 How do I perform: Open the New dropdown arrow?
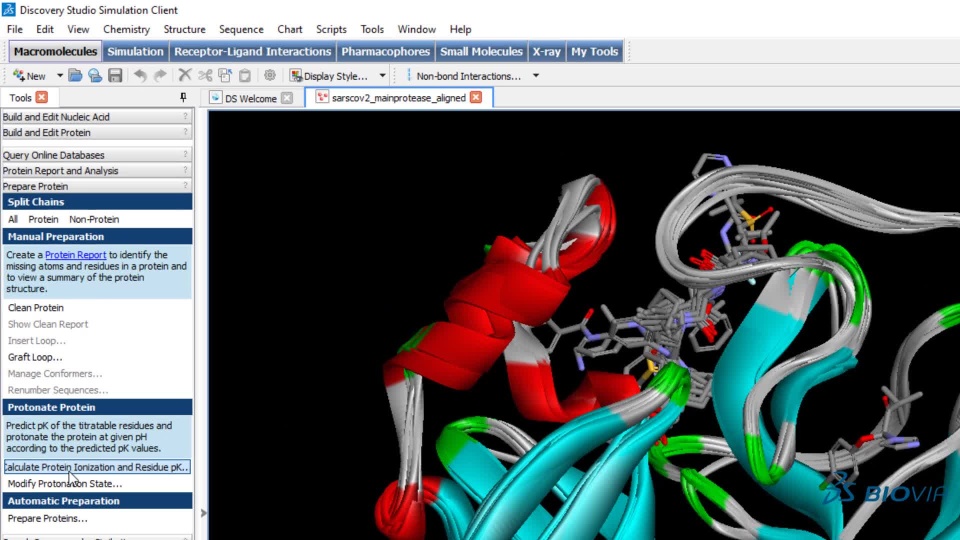tap(59, 76)
